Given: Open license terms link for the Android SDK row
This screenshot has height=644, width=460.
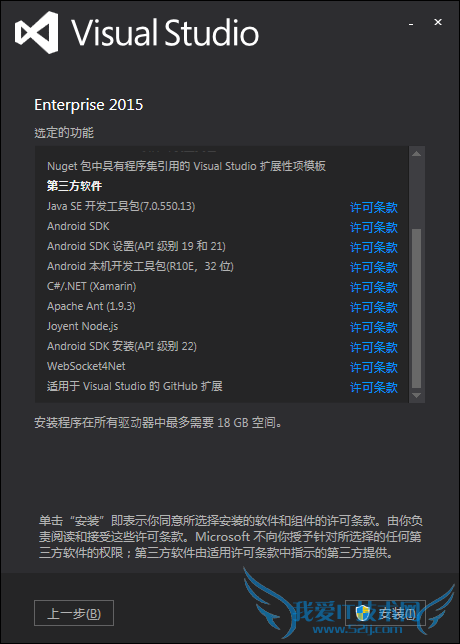Looking at the screenshot, I should 374,227.
